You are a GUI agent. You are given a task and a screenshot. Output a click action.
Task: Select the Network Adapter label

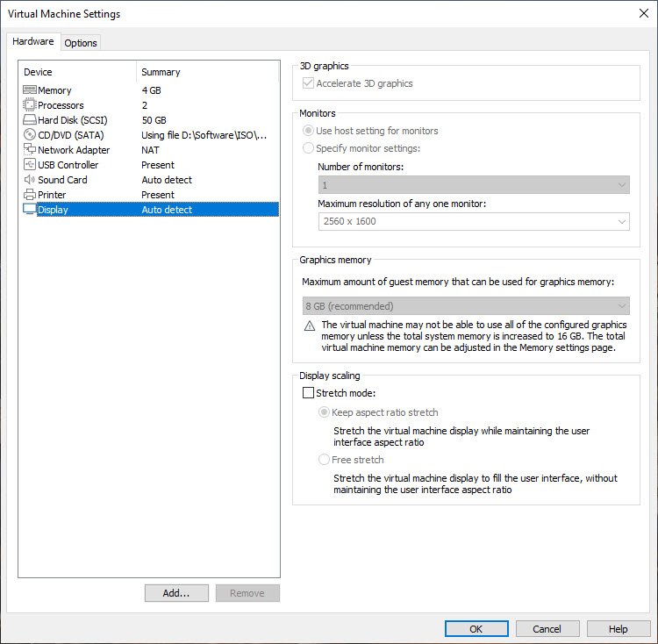click(x=74, y=150)
